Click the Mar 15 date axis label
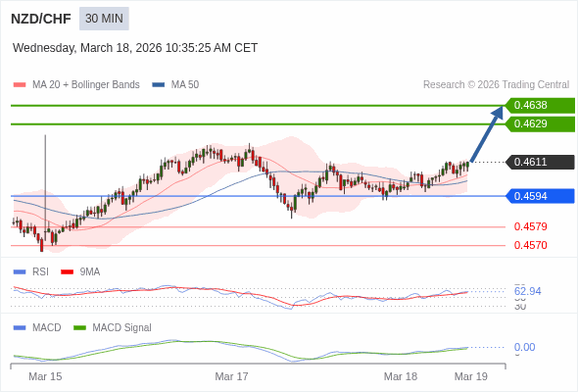Viewport: 578px width, 392px height. pos(45,376)
